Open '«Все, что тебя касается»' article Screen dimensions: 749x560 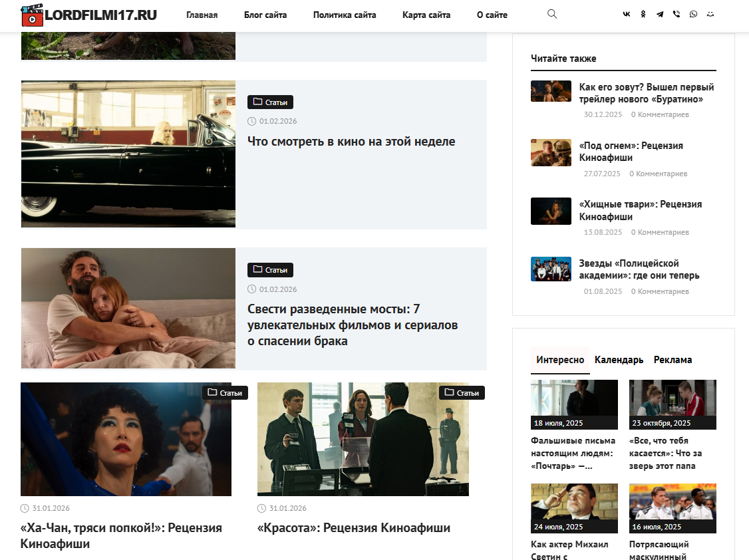coord(665,453)
